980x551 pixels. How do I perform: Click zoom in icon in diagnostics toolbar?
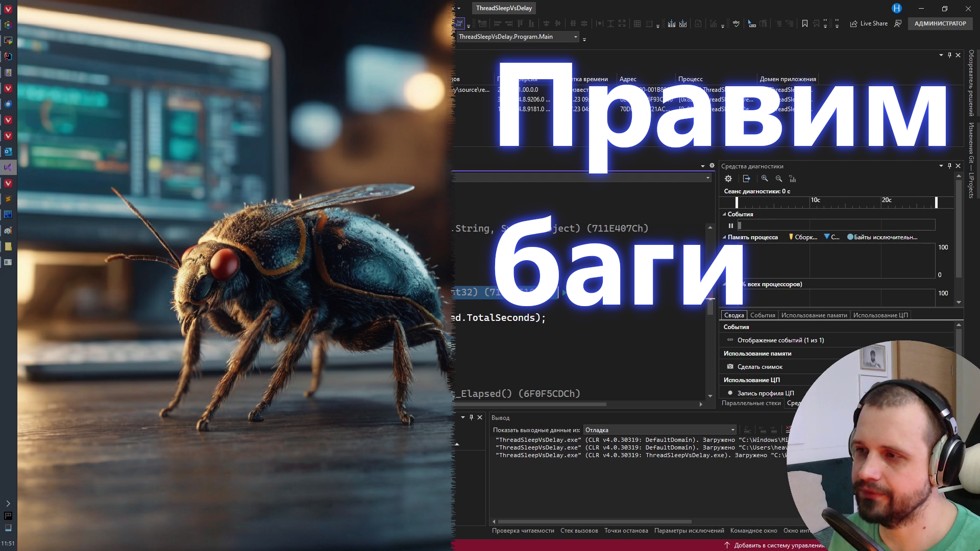(x=765, y=179)
